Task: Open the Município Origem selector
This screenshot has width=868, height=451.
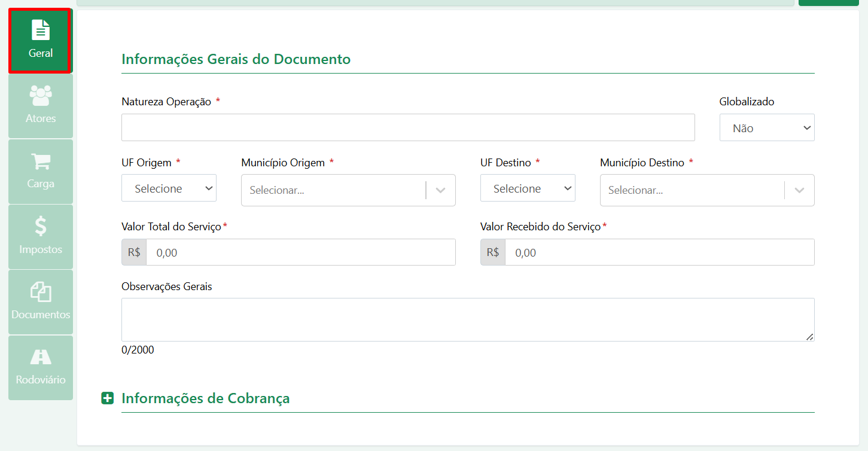Action: 348,190
